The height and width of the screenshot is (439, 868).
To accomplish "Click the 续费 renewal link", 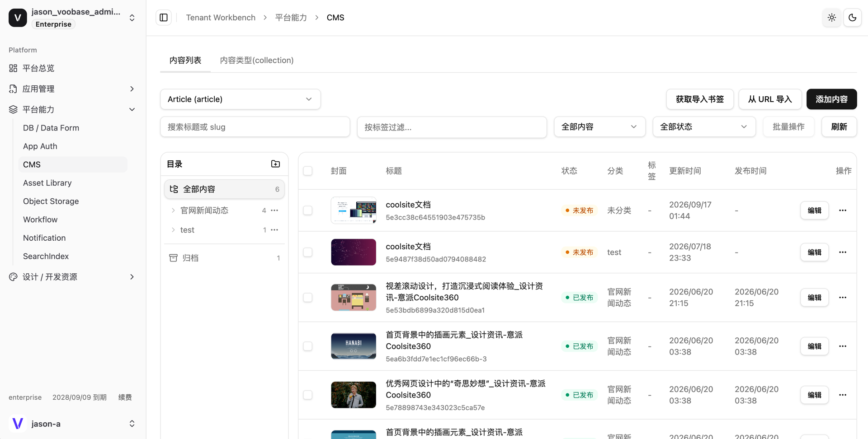I will click(x=125, y=397).
